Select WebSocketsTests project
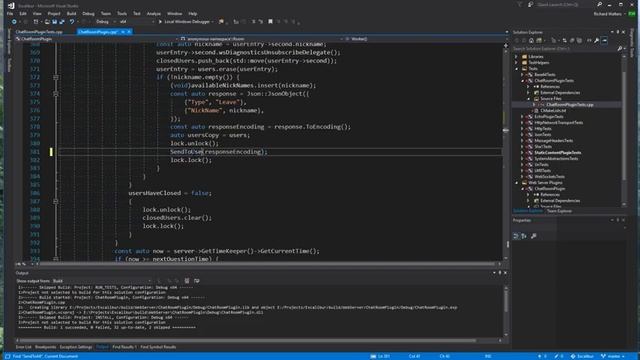The width and height of the screenshot is (640, 360). [549, 177]
